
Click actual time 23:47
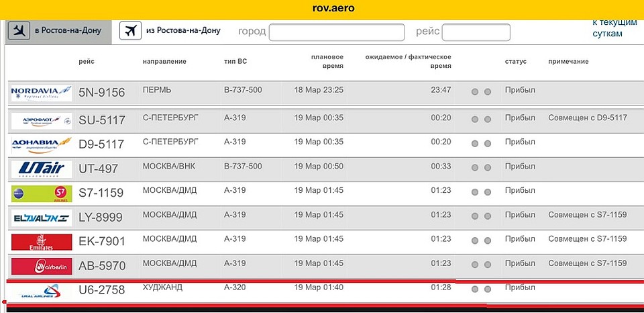point(441,89)
